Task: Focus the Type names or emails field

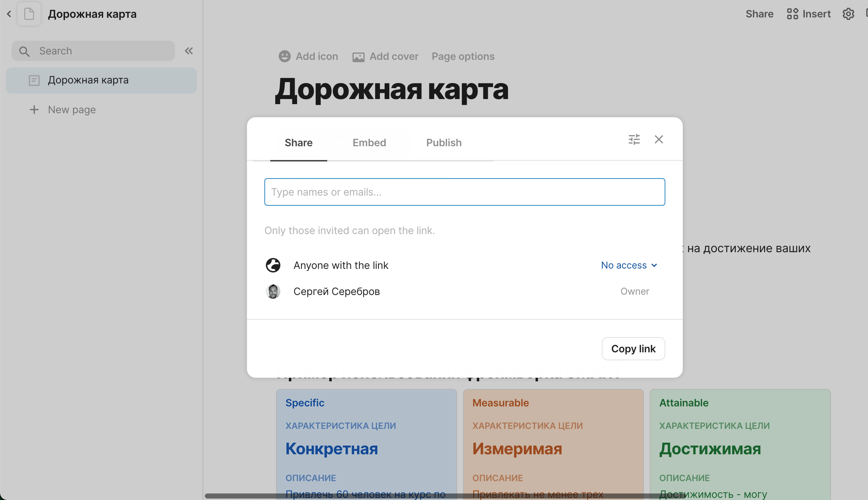Action: point(465,192)
